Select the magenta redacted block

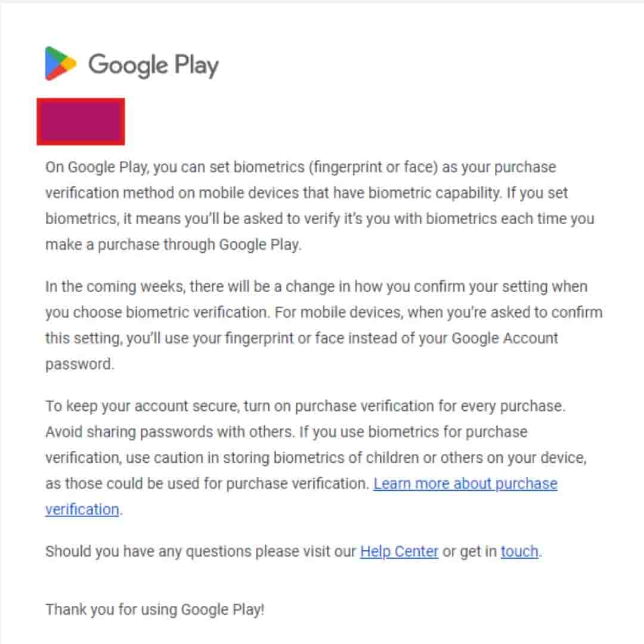80,122
